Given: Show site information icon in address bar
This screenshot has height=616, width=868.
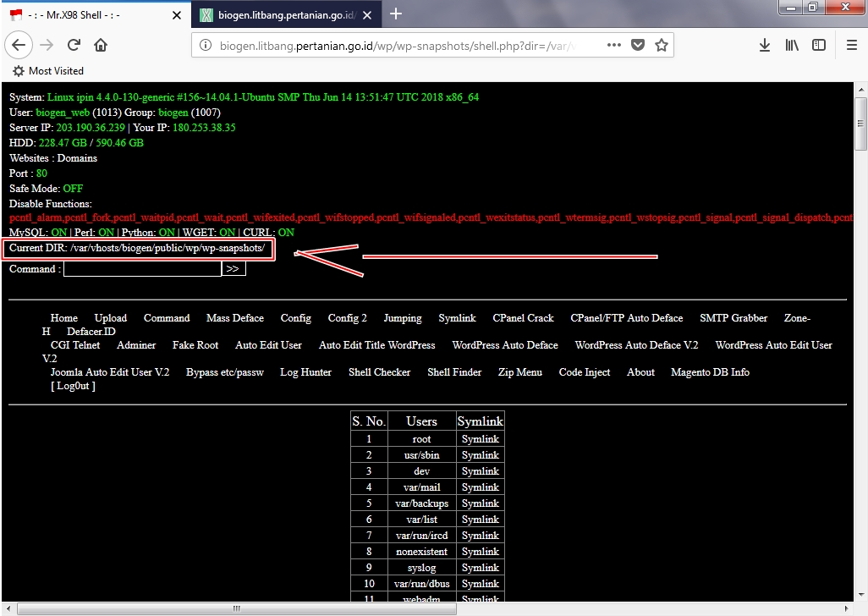Looking at the screenshot, I should pyautogui.click(x=206, y=46).
